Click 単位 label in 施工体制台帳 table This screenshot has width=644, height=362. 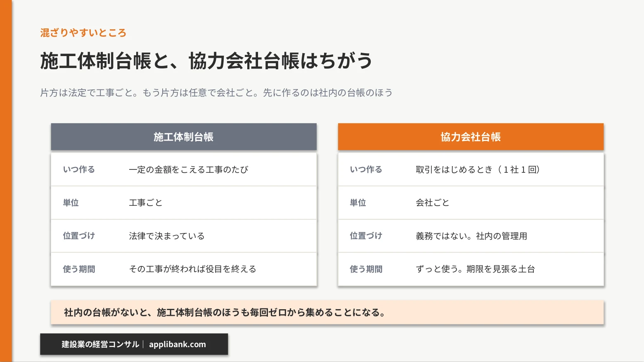(x=71, y=203)
